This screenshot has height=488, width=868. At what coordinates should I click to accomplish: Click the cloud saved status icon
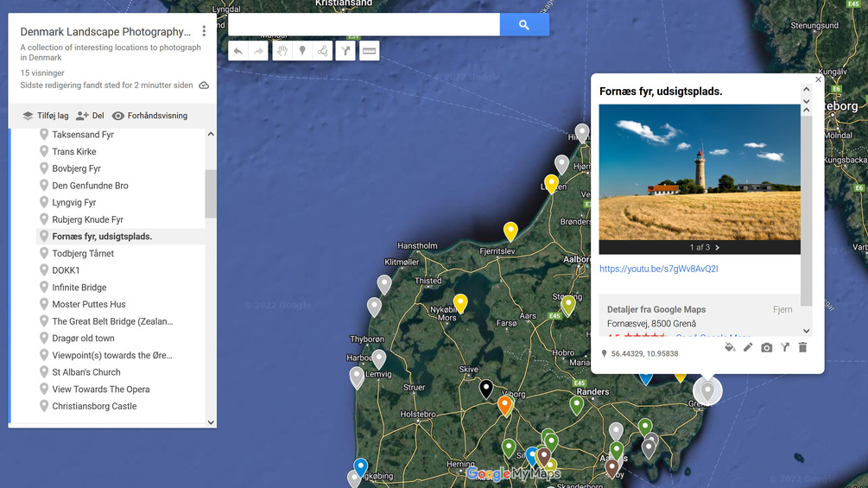pyautogui.click(x=204, y=86)
